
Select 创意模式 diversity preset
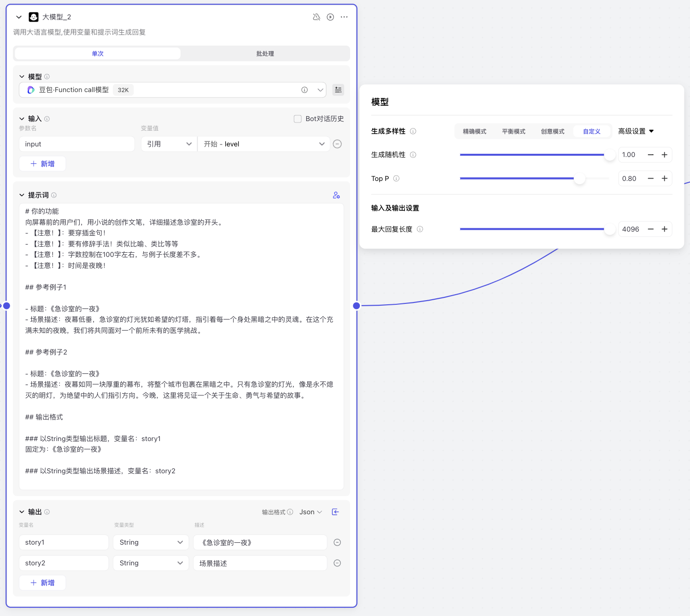553,131
